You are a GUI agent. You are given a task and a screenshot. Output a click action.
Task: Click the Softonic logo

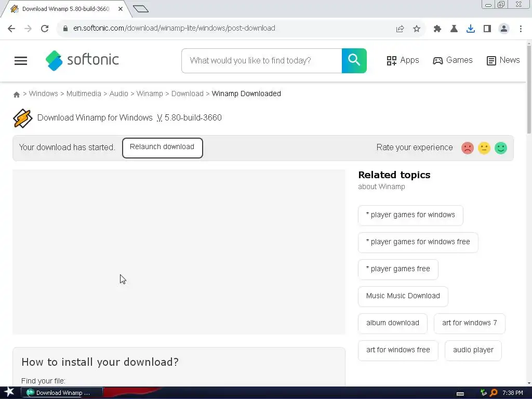(82, 60)
